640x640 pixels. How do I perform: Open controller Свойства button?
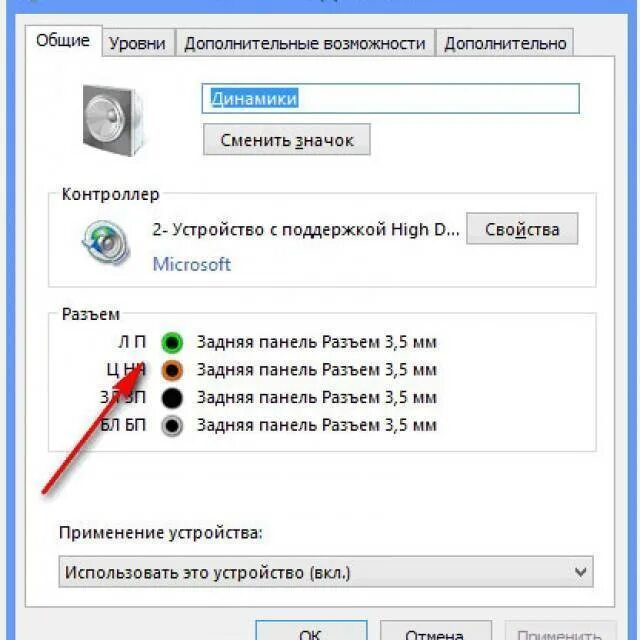click(522, 229)
